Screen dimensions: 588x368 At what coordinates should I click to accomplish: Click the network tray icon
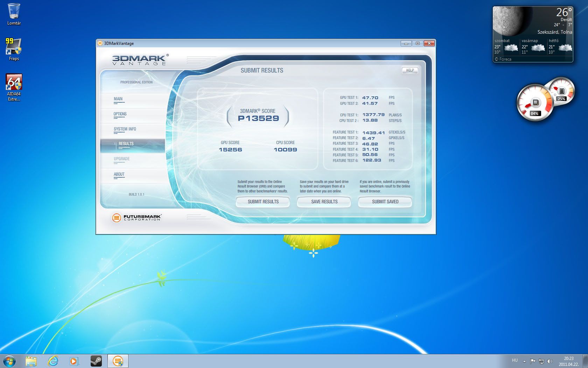coord(541,361)
